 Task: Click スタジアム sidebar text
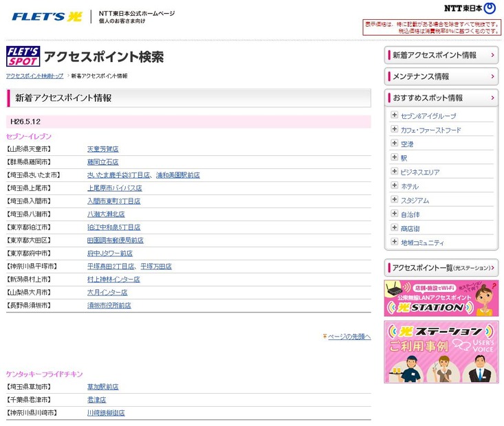click(x=415, y=201)
